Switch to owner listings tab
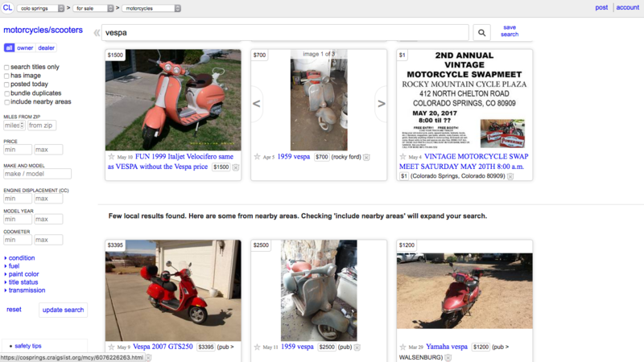644x362 pixels. 25,48
